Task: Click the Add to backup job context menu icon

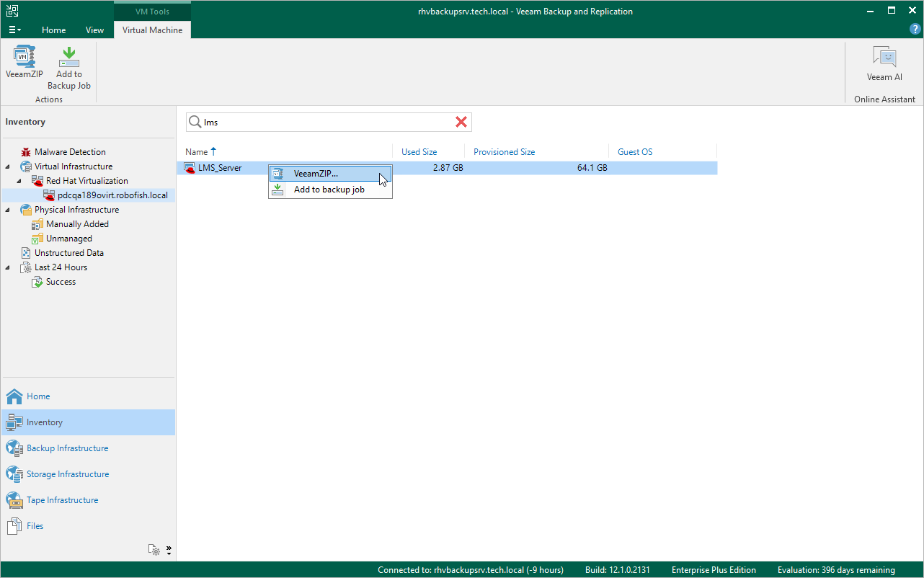Action: [x=278, y=190]
